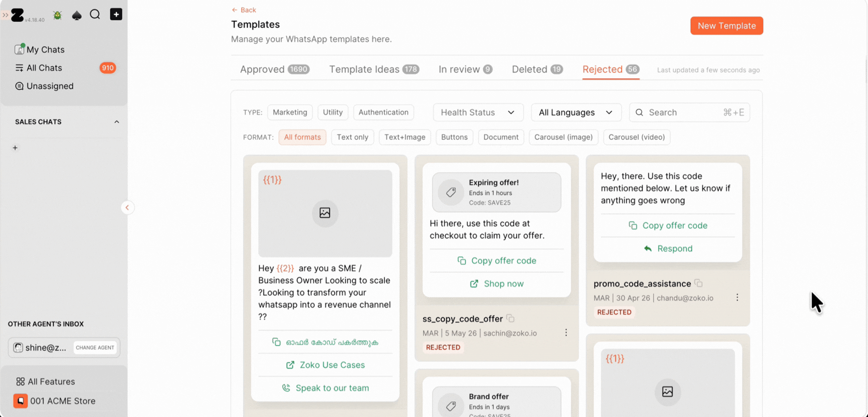Select the shine@z... agent inbox
The width and height of the screenshot is (868, 417).
[x=40, y=347]
